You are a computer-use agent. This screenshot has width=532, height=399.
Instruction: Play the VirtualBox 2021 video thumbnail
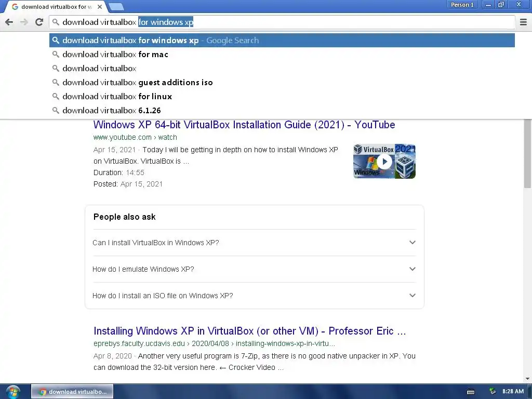coord(384,162)
